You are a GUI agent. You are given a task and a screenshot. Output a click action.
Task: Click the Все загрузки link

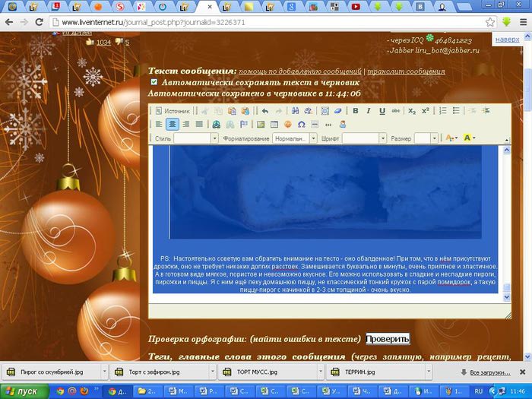(x=490, y=372)
